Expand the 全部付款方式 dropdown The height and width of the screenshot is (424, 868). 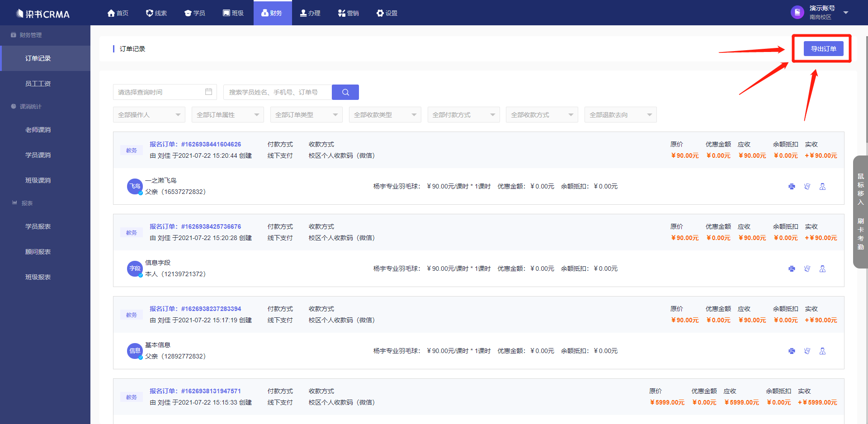click(464, 115)
